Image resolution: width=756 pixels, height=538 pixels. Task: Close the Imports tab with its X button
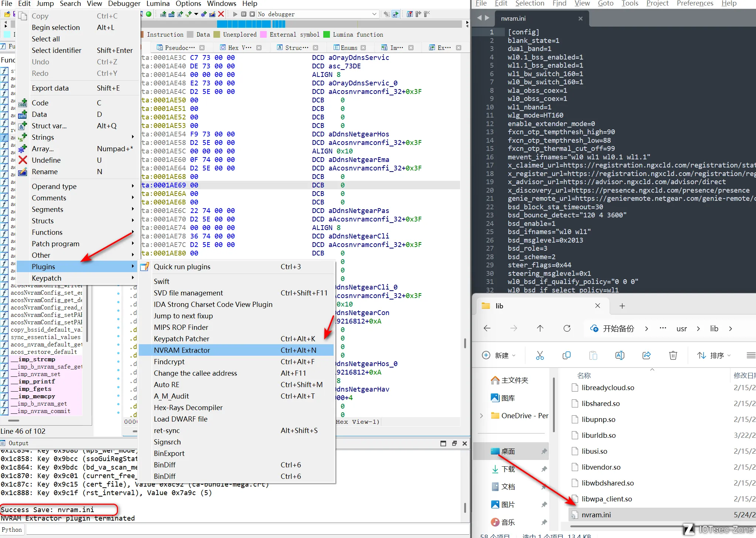click(x=411, y=48)
